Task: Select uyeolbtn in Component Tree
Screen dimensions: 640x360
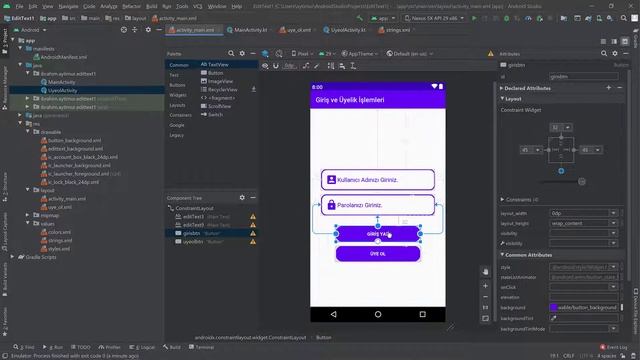Action: [x=193, y=242]
